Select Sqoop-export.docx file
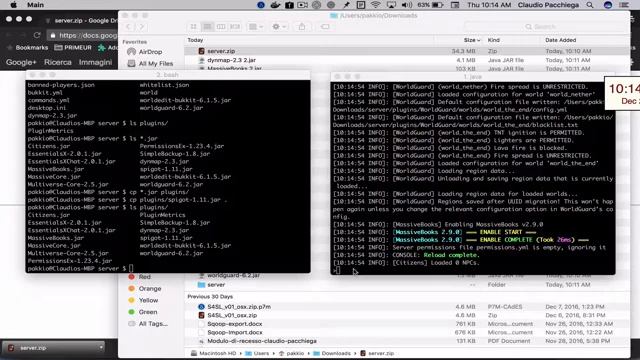 tap(407, 324)
